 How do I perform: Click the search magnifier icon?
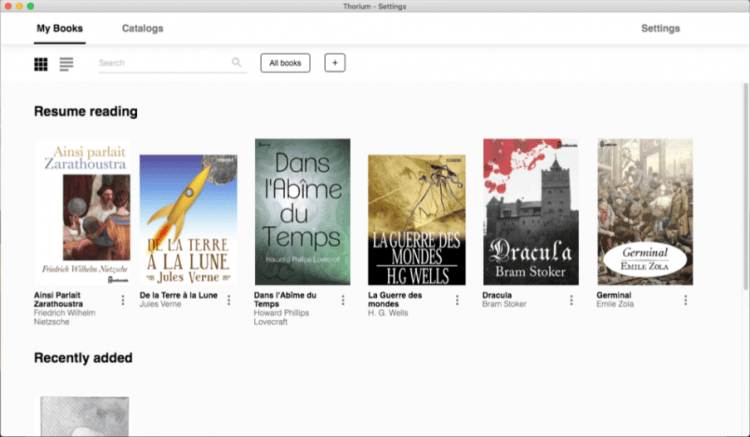coord(237,63)
